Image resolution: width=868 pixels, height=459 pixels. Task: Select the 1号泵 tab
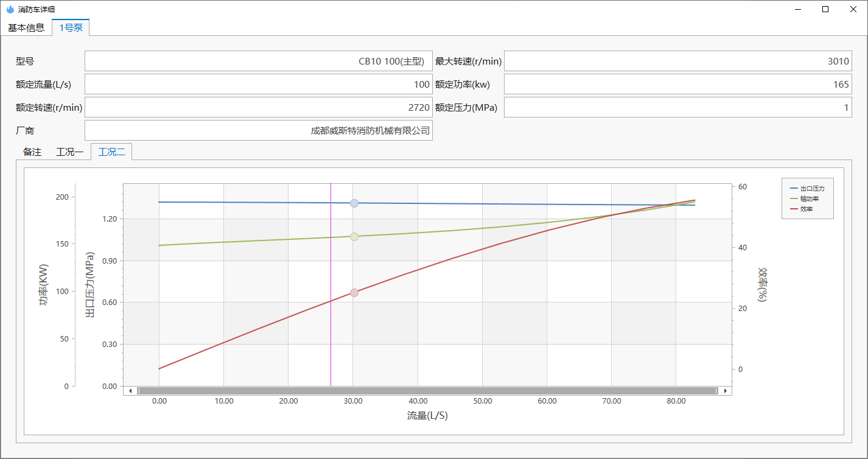(71, 27)
